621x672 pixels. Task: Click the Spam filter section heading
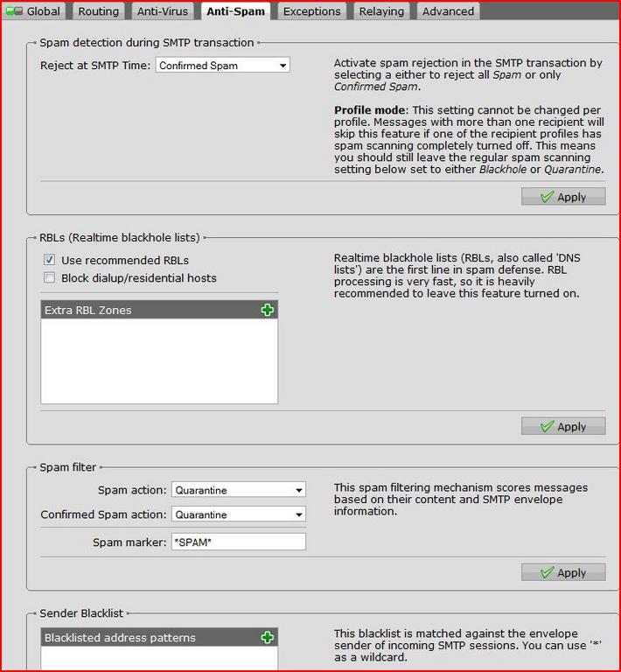click(67, 467)
